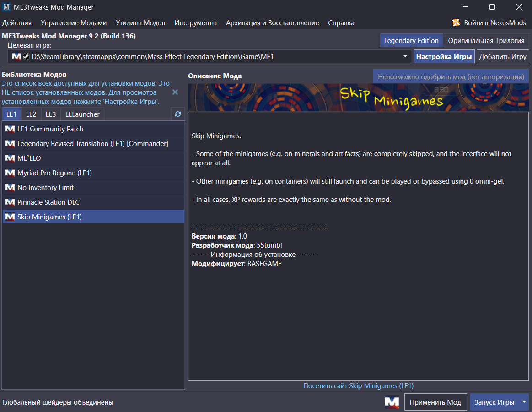
Task: Select the No Inventory Limit mod
Action: tap(94, 188)
